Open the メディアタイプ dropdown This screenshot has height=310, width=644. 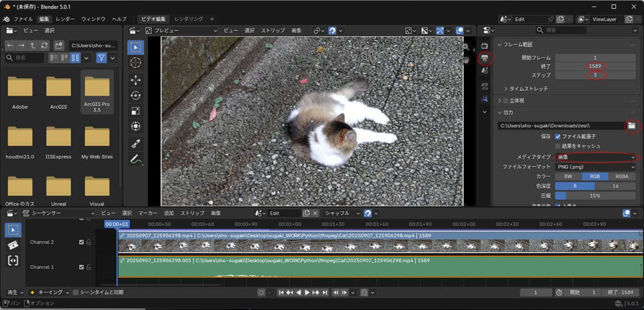coord(595,157)
